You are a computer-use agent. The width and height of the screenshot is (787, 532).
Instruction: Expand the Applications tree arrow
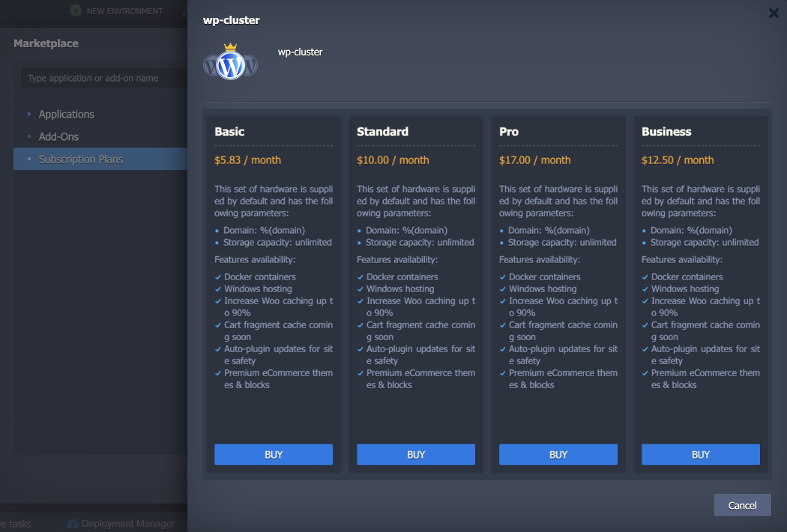click(29, 114)
